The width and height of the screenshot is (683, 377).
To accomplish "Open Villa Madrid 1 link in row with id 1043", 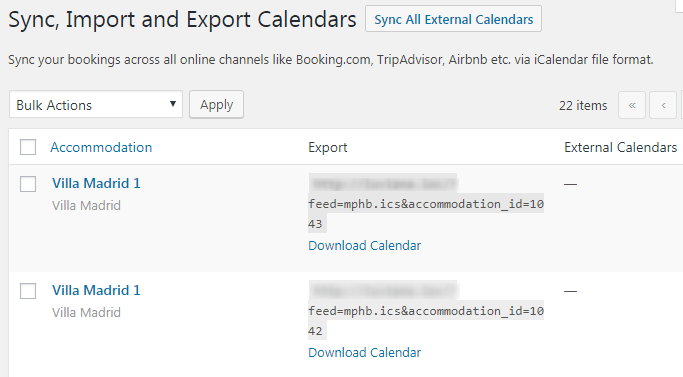I will (96, 183).
